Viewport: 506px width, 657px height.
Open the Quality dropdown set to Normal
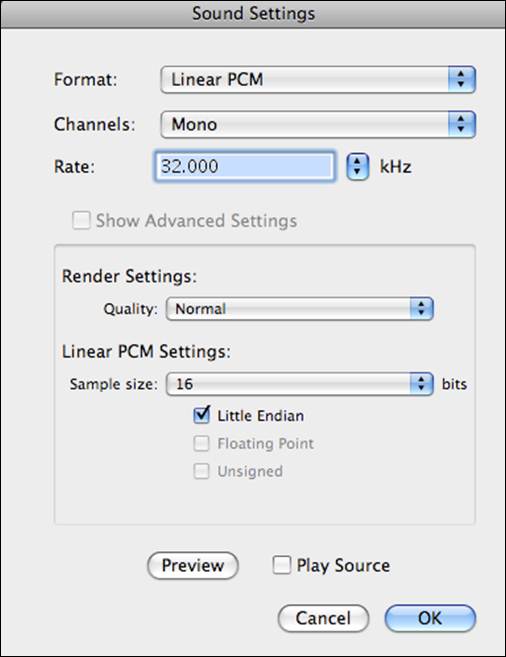tap(299, 309)
